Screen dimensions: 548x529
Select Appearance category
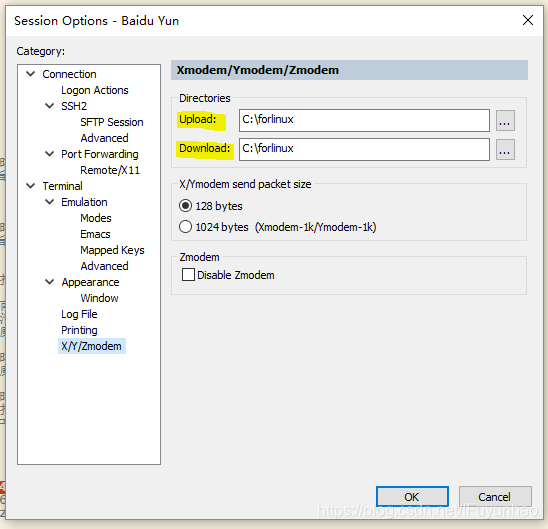point(90,282)
